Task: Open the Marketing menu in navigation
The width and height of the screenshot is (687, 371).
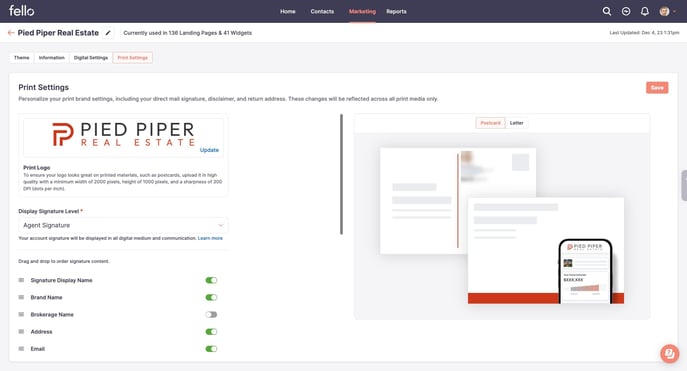Action: pyautogui.click(x=362, y=11)
